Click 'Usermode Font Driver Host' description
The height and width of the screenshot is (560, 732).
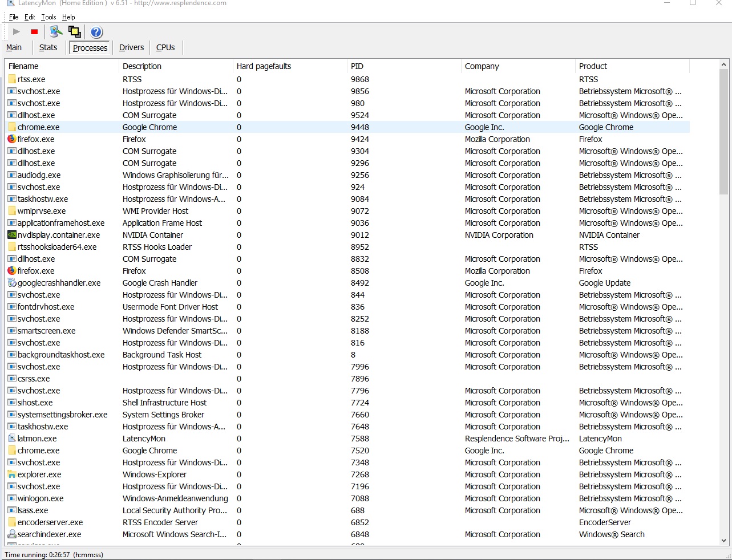(170, 307)
